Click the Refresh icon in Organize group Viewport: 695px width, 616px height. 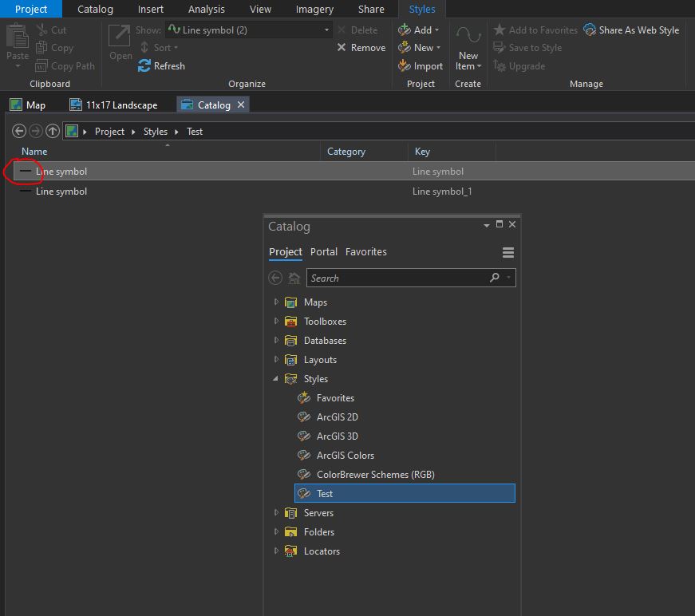144,65
